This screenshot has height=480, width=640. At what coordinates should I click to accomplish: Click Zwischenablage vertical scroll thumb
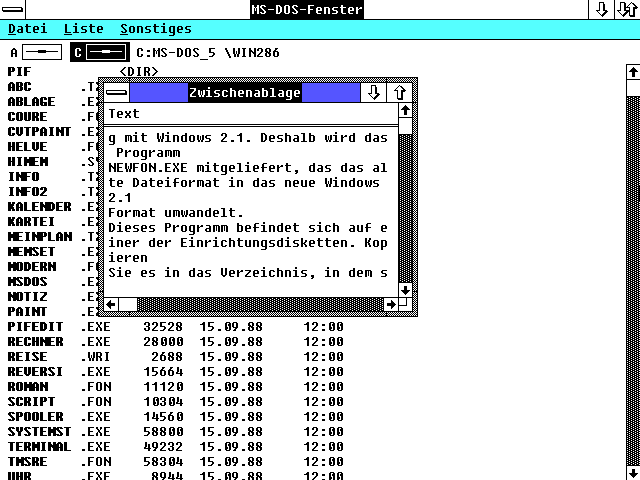click(x=405, y=126)
